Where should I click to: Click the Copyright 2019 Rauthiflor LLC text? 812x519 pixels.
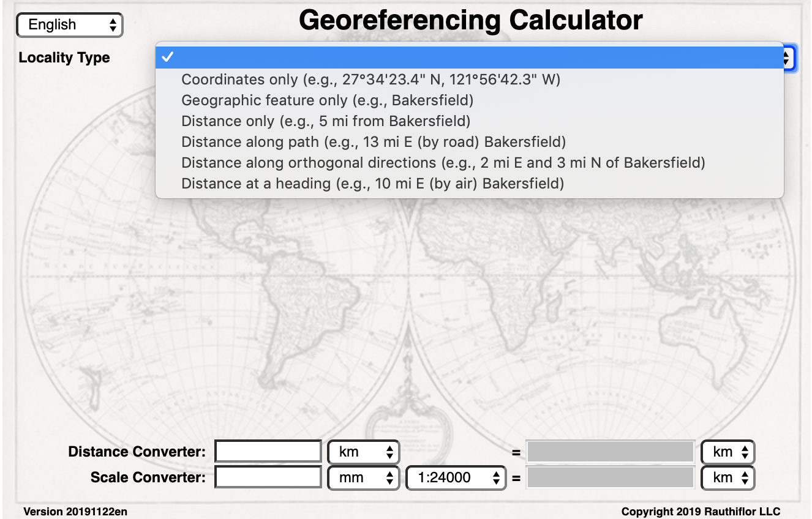(x=701, y=511)
